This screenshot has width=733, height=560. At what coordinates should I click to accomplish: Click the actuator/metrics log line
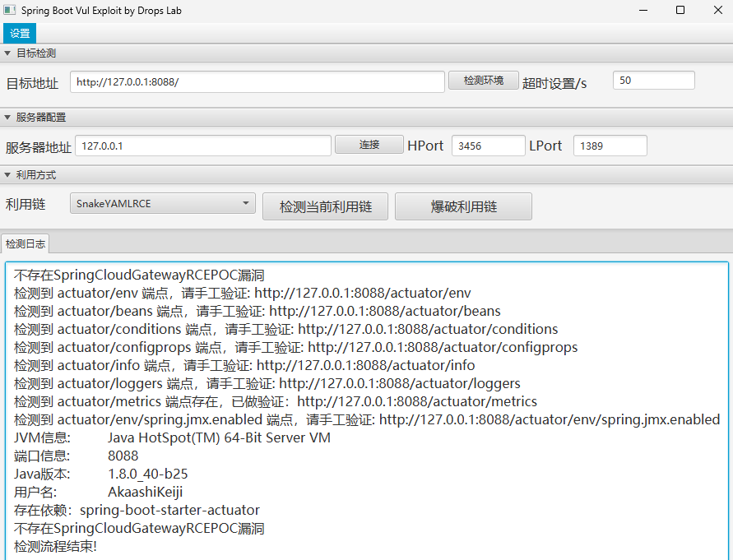276,401
